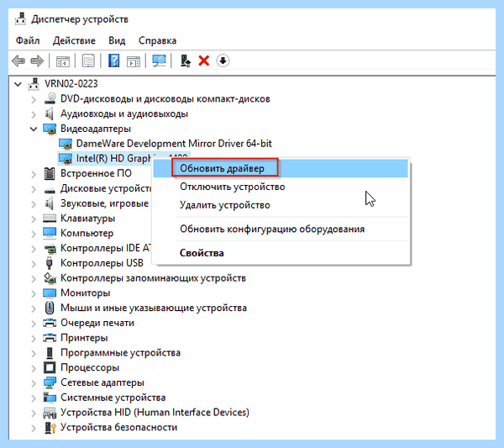Image resolution: width=504 pixels, height=448 pixels.
Task: Expand the Мониторы category chevron
Action: (34, 293)
